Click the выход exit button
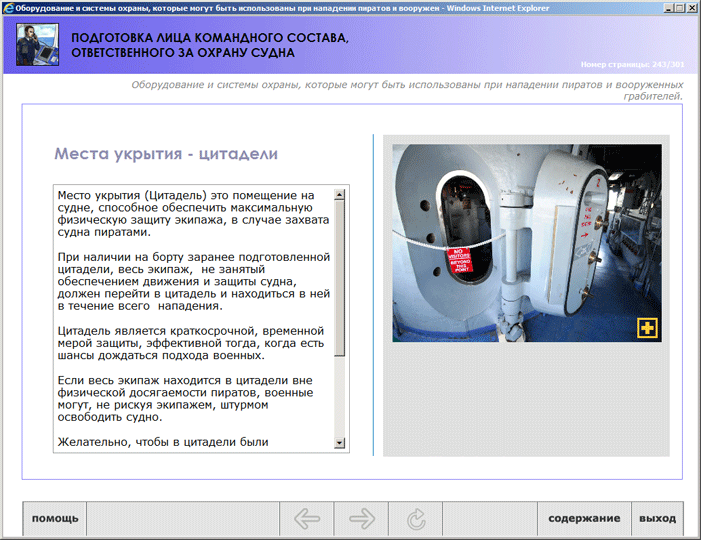The height and width of the screenshot is (540, 701). [x=657, y=519]
